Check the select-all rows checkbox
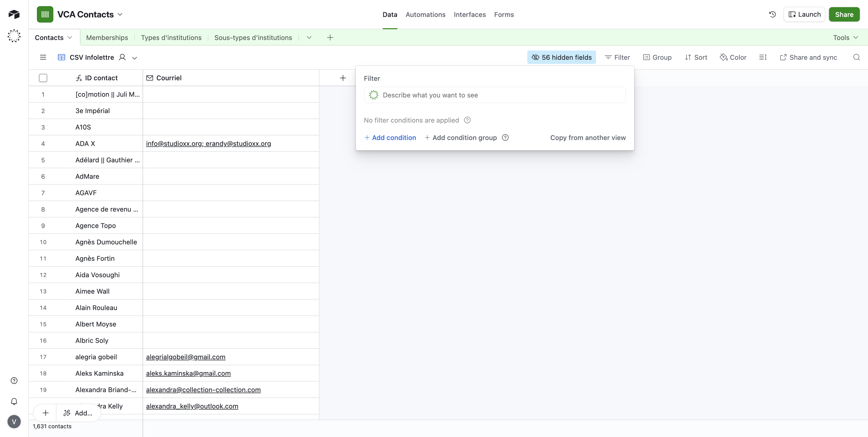Viewport: 868px width, 437px height. click(43, 78)
